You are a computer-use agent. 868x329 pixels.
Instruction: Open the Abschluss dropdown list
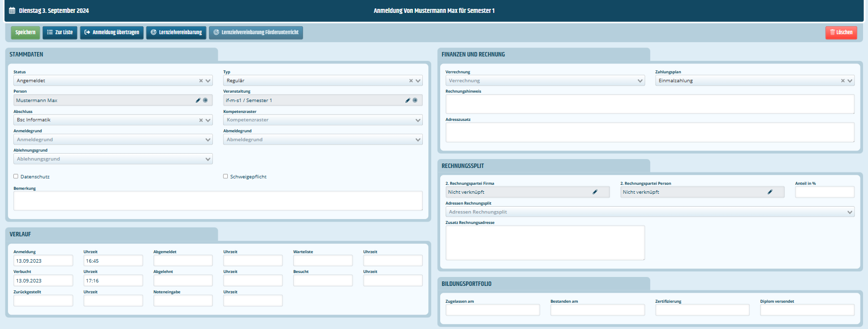tap(208, 120)
